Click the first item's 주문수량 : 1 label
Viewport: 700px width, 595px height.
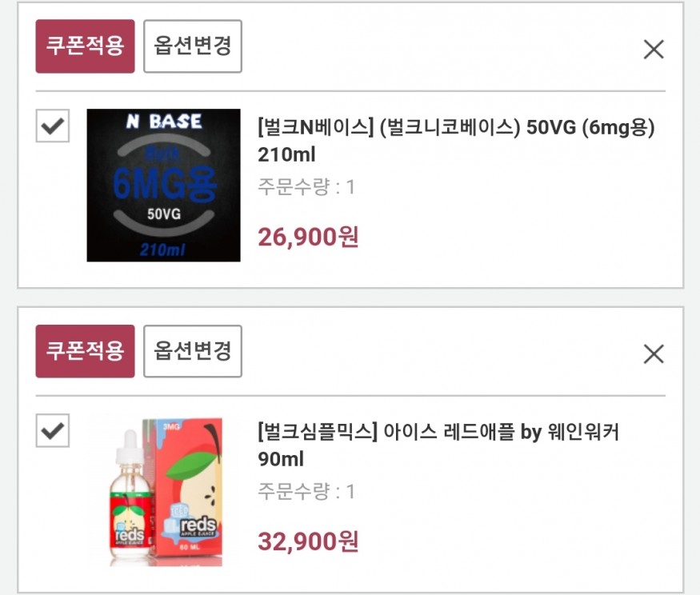pos(306,186)
